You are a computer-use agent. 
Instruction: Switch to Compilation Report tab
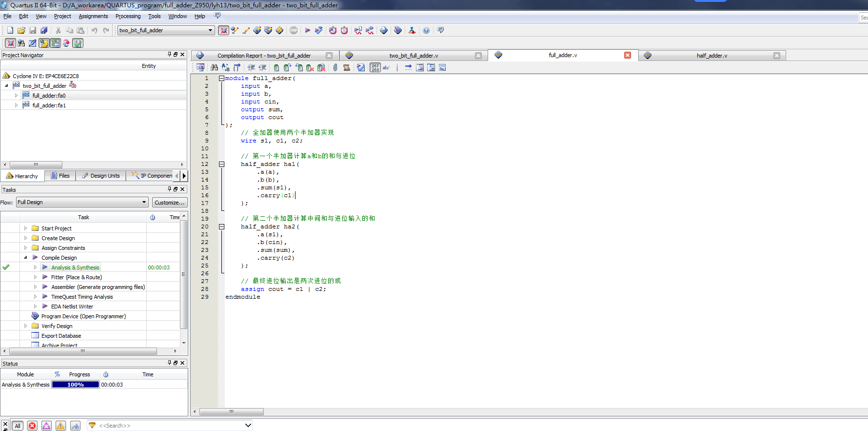coord(264,56)
